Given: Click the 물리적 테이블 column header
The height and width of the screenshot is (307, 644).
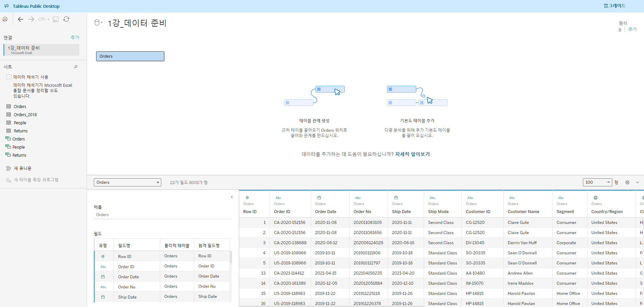Looking at the screenshot, I should 177,246.
